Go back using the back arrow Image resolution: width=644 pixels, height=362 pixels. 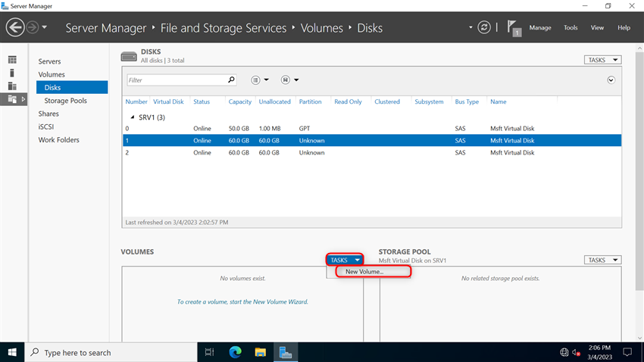[x=15, y=27]
